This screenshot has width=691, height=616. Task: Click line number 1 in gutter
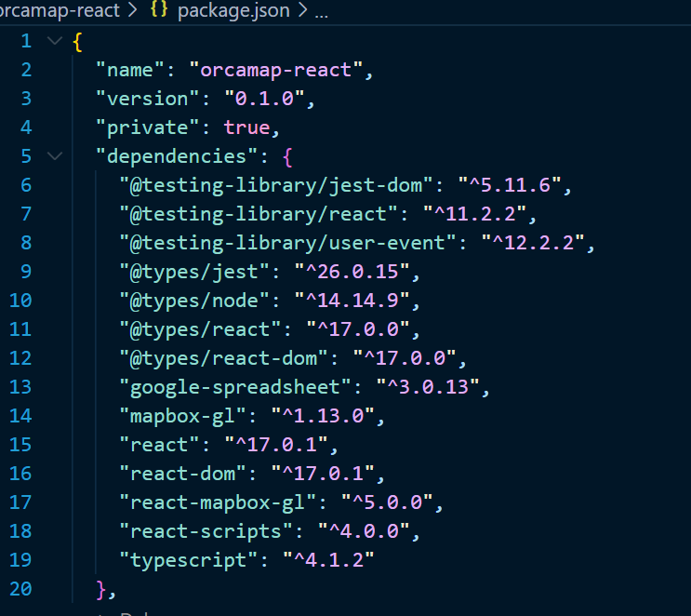click(26, 41)
